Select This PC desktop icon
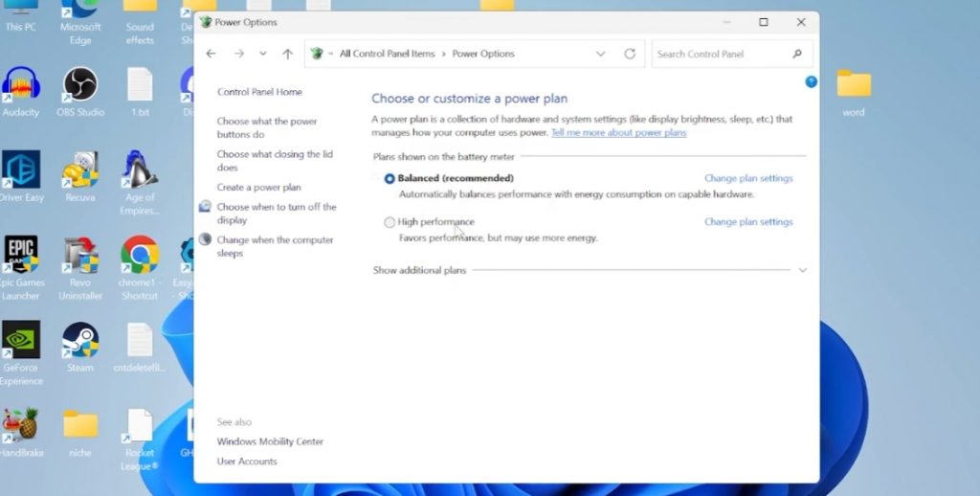The height and width of the screenshot is (496, 980). pos(21,15)
